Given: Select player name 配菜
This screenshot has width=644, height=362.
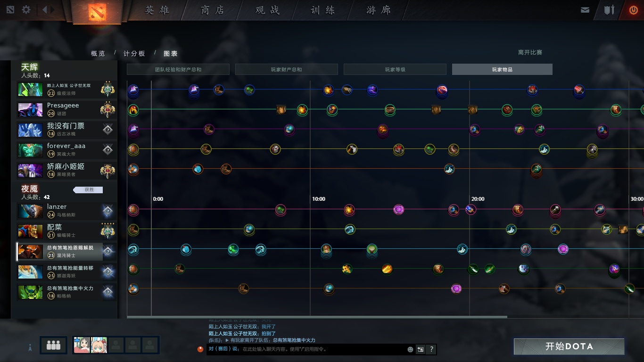Looking at the screenshot, I should click(55, 227).
